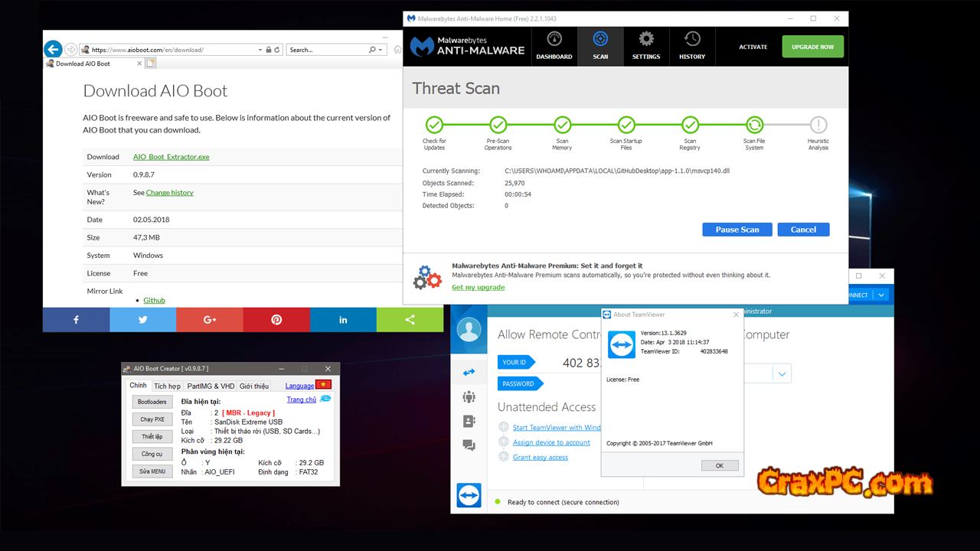Image resolution: width=980 pixels, height=551 pixels.
Task: Click Activate in Malwarebytes
Action: coord(753,47)
